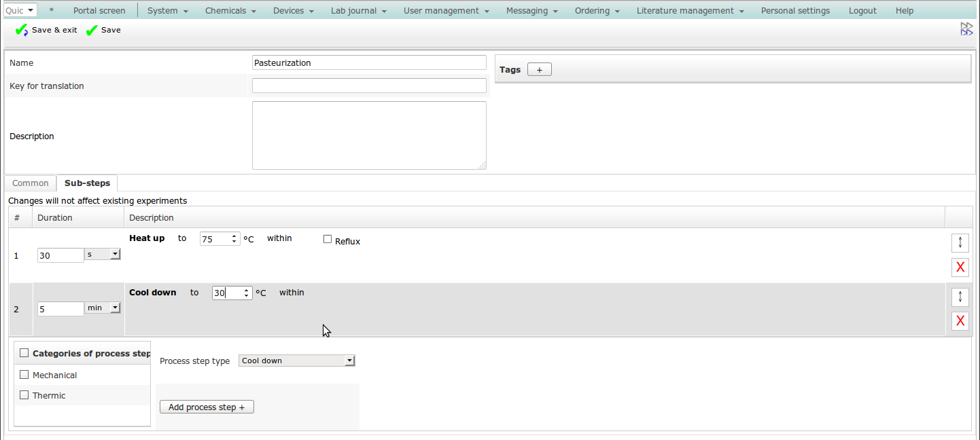Click into the Description text area

(x=369, y=136)
